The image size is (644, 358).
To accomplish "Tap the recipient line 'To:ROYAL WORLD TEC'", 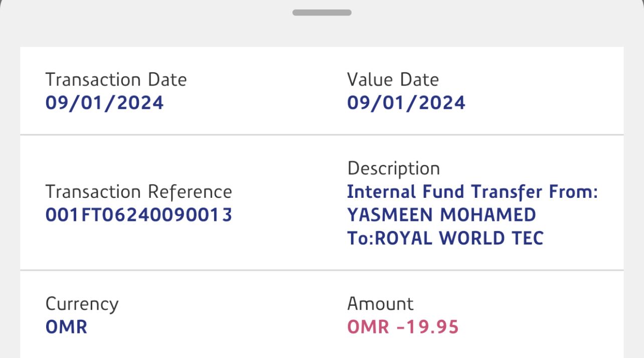I will pyautogui.click(x=445, y=238).
